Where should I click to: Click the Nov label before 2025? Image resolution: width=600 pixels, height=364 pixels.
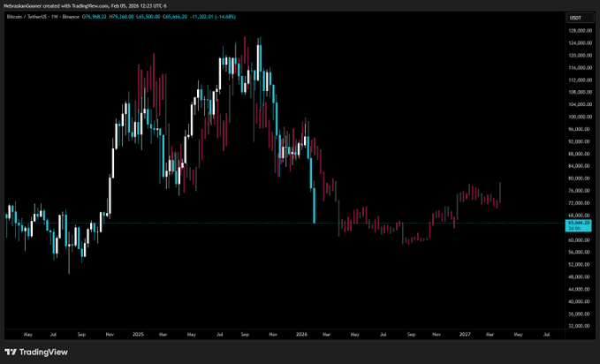[x=110, y=335]
